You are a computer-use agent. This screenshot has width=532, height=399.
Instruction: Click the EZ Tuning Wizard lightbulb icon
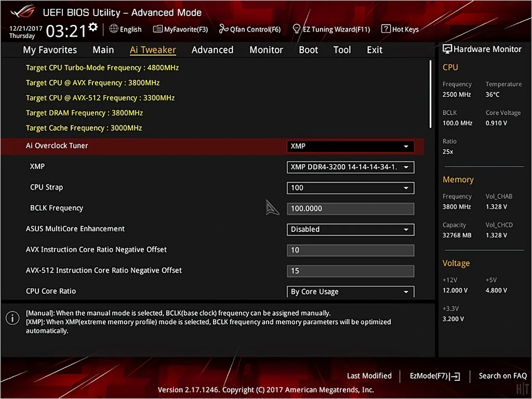coord(297,29)
